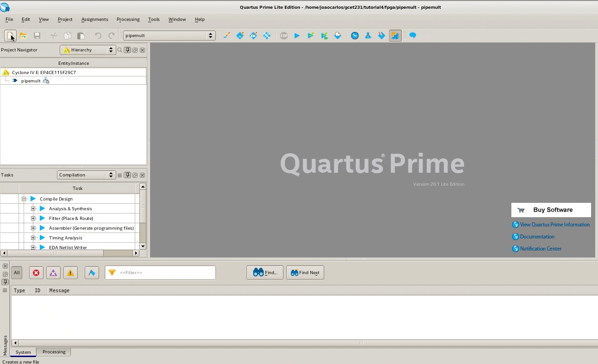Viewport: 598px width, 364px height.
Task: Click the Find Next button
Action: 305,273
